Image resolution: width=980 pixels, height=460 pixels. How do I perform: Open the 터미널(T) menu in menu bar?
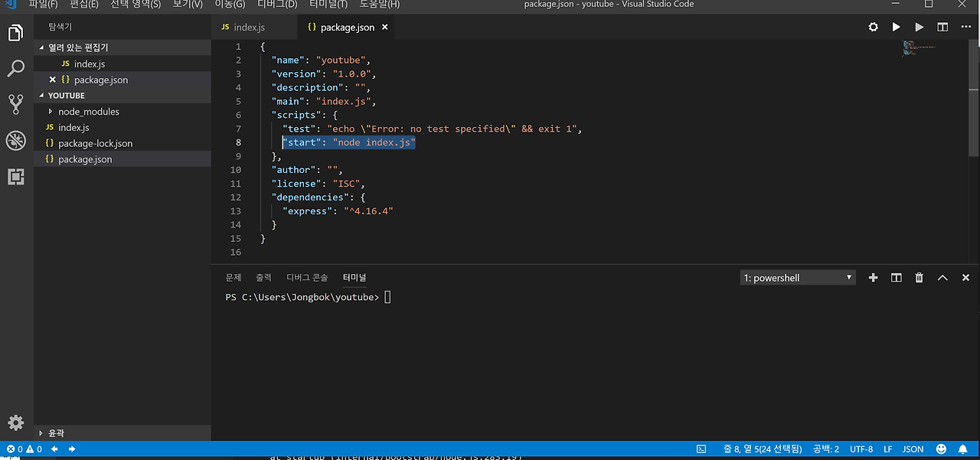coord(328,5)
